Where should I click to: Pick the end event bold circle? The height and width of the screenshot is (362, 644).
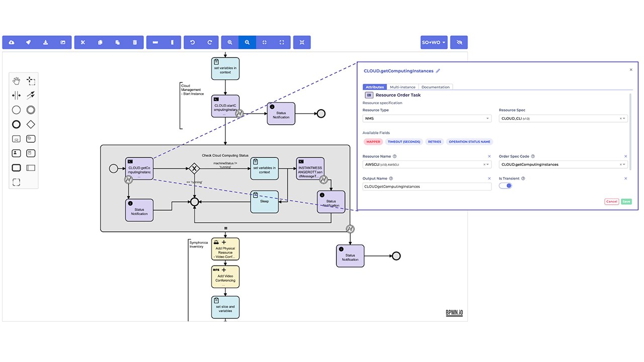pyautogui.click(x=16, y=124)
